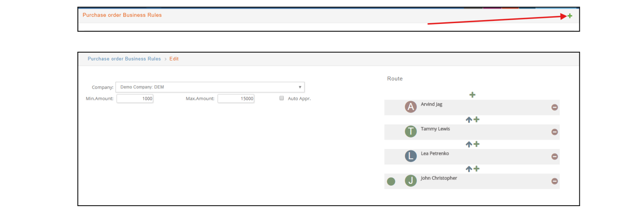Viewport: 644px width, 213px height.
Task: Add approver at top of Route
Action: pos(472,95)
